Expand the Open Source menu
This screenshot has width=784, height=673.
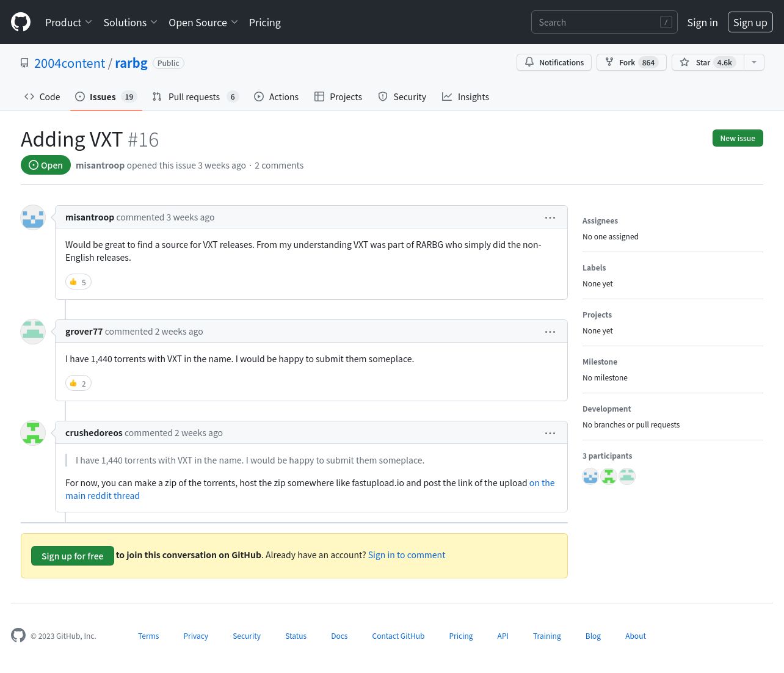(203, 22)
